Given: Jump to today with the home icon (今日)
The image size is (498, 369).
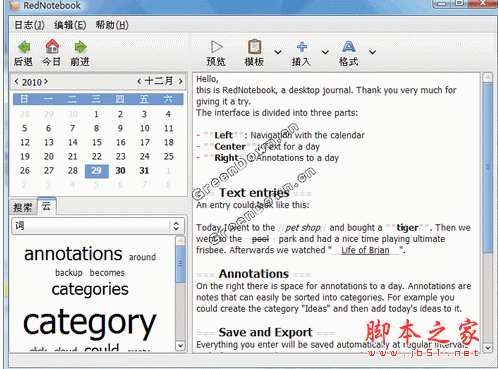Looking at the screenshot, I should [x=52, y=46].
